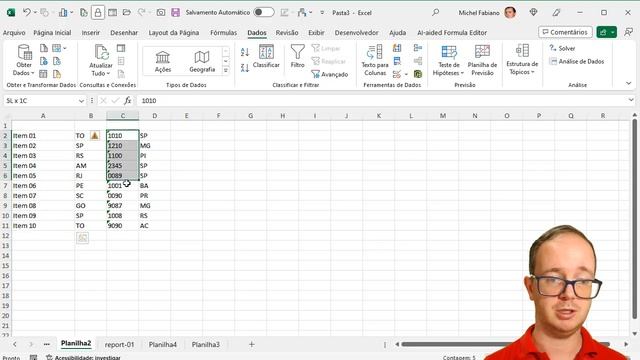The width and height of the screenshot is (640, 360).
Task: Select column C header
Action: [x=122, y=116]
